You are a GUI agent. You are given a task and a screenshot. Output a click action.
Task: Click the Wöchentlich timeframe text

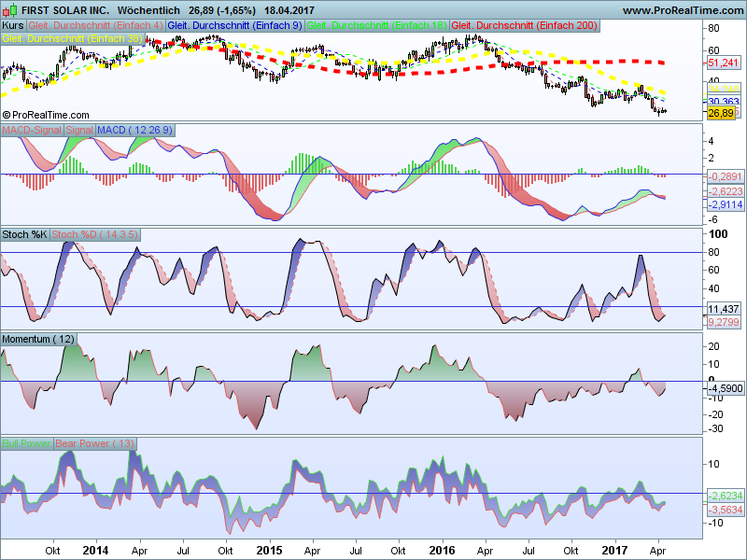click(148, 10)
